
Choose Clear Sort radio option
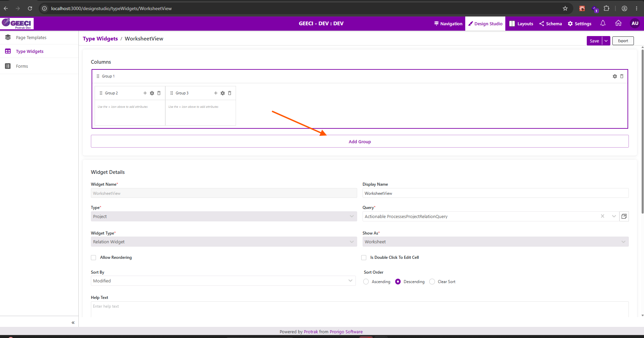click(x=432, y=282)
